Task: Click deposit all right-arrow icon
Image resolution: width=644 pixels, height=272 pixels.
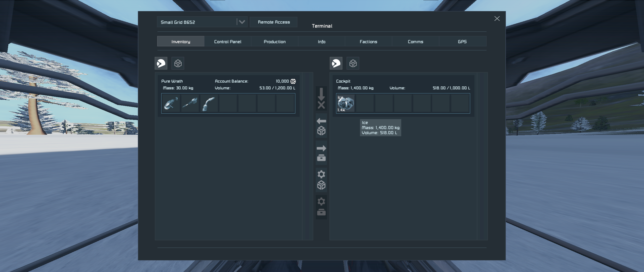Action: pyautogui.click(x=321, y=153)
